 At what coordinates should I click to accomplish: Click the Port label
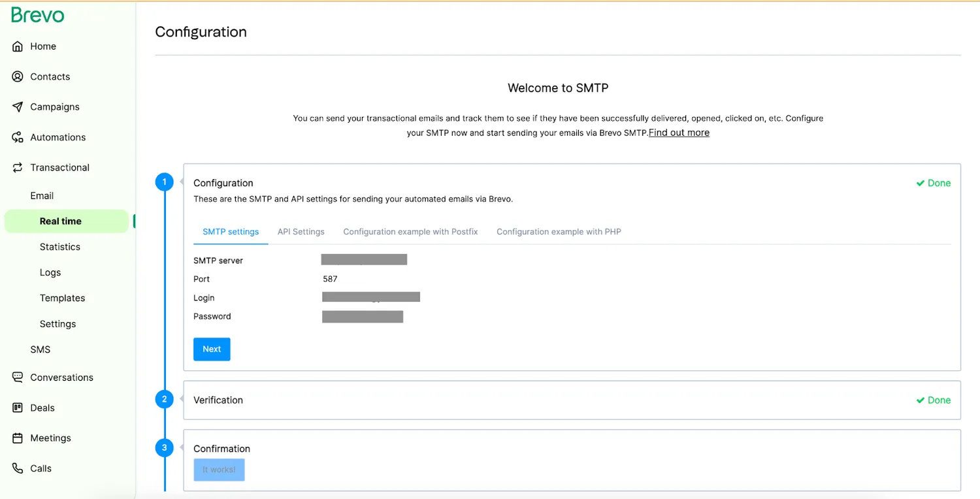click(202, 279)
